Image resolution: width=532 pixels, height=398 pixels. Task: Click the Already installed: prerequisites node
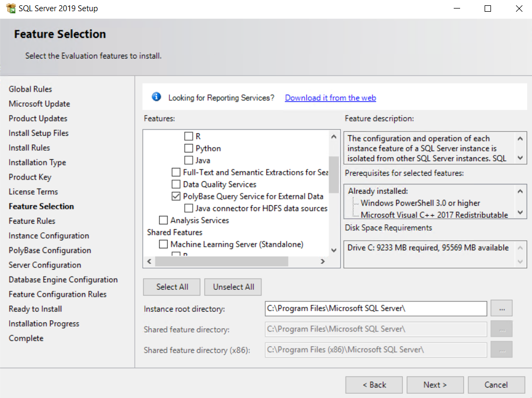(378, 191)
